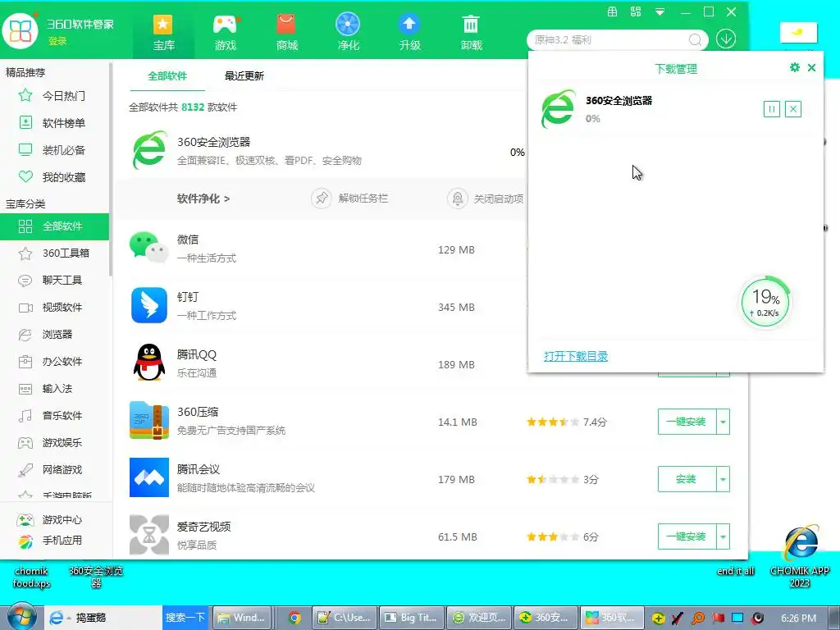
Task: Open the 升级 upgrade section
Action: coord(410,32)
